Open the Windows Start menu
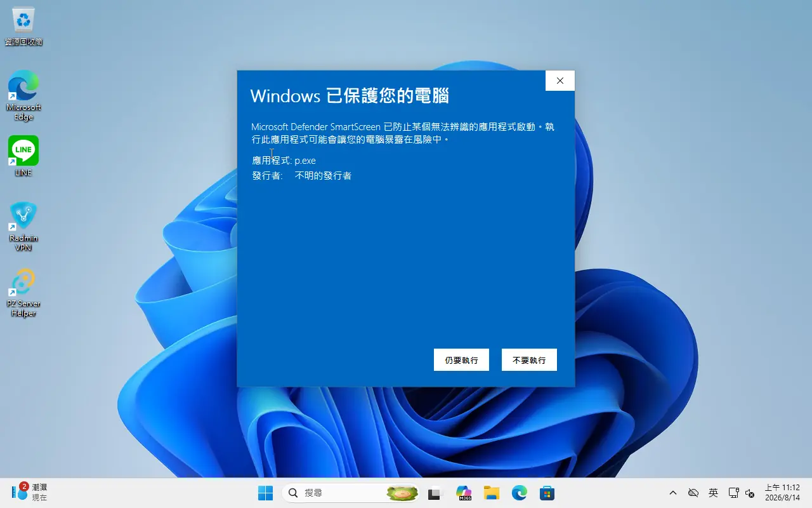 click(265, 493)
